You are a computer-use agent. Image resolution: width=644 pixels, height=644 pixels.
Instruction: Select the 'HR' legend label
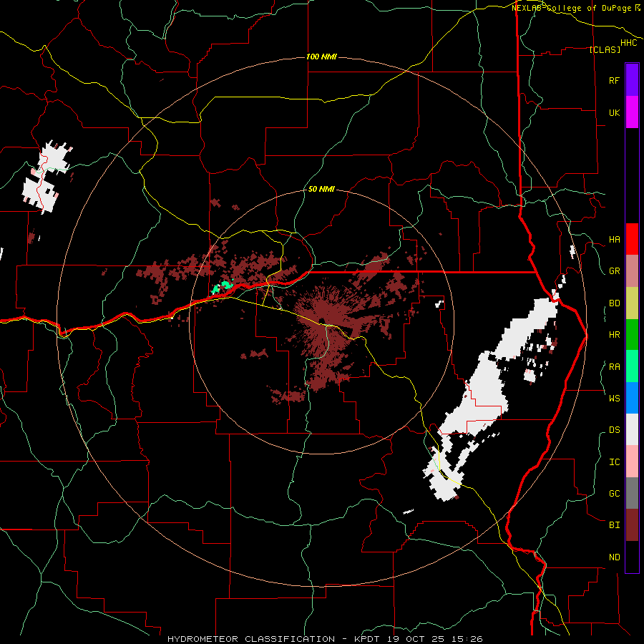pos(614,335)
